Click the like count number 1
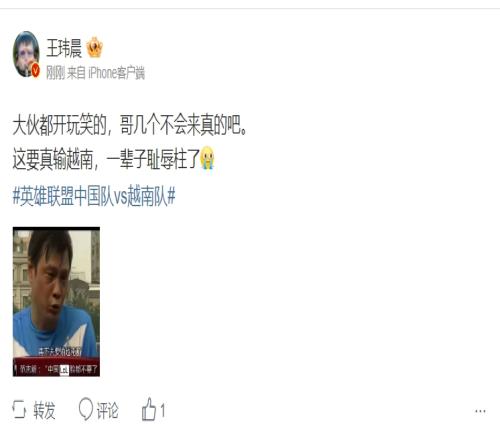Screen dimensions: 500x440 pyautogui.click(x=162, y=410)
